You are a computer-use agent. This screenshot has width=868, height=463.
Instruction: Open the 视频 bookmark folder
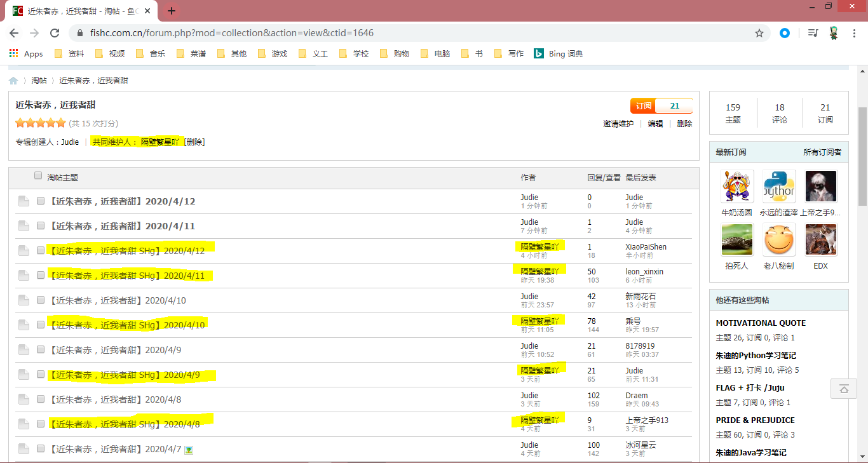pos(110,54)
